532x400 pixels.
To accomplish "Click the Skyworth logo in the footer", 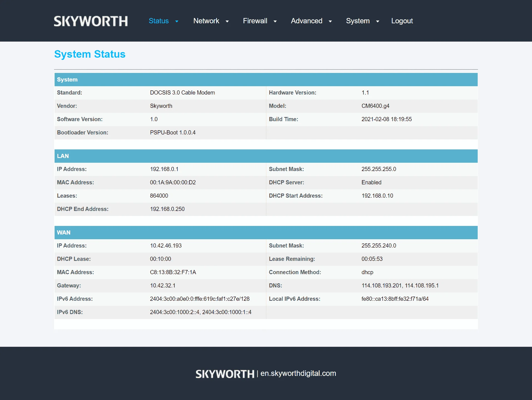I will point(225,374).
